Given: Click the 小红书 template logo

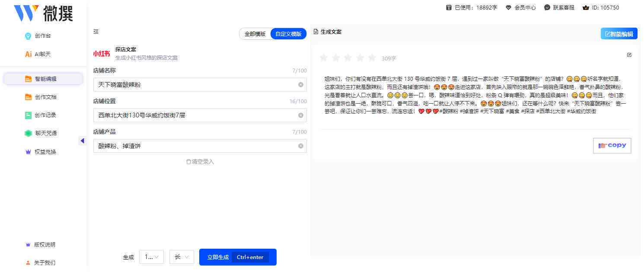Looking at the screenshot, I should [x=102, y=54].
